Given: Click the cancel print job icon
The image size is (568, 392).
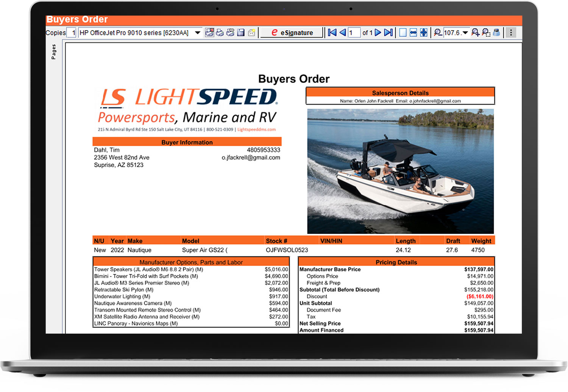Looking at the screenshot, I should point(209,33).
